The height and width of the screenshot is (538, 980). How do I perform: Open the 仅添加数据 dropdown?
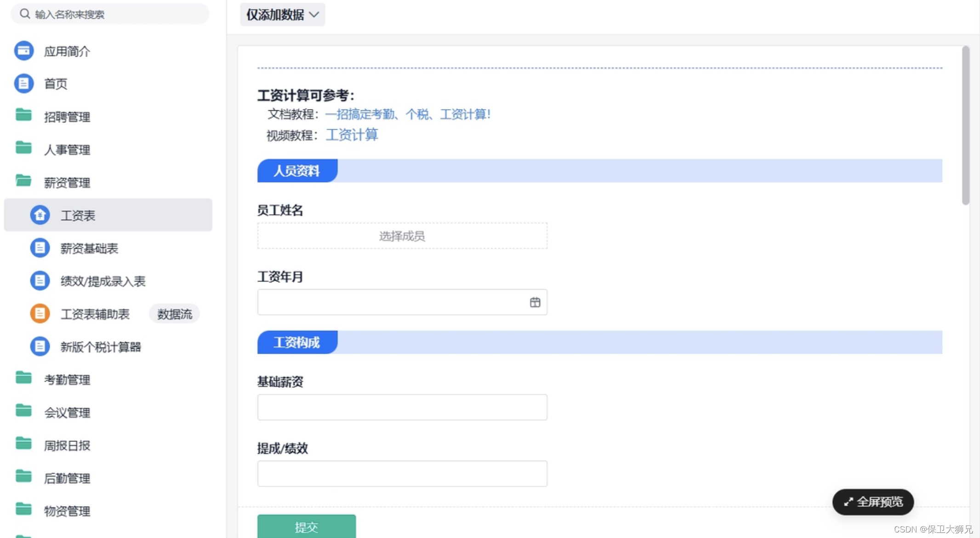point(282,15)
